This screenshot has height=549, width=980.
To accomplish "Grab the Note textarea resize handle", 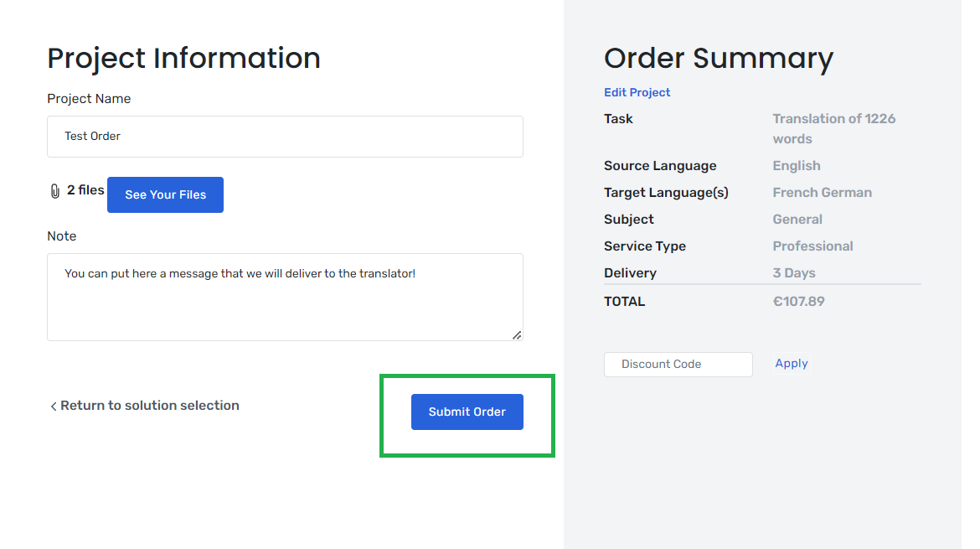I will coord(517,335).
